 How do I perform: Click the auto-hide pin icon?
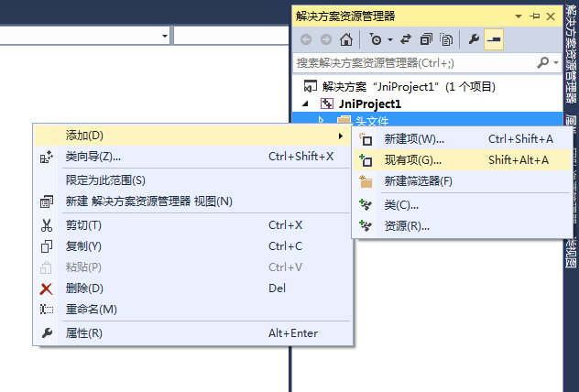pyautogui.click(x=534, y=16)
